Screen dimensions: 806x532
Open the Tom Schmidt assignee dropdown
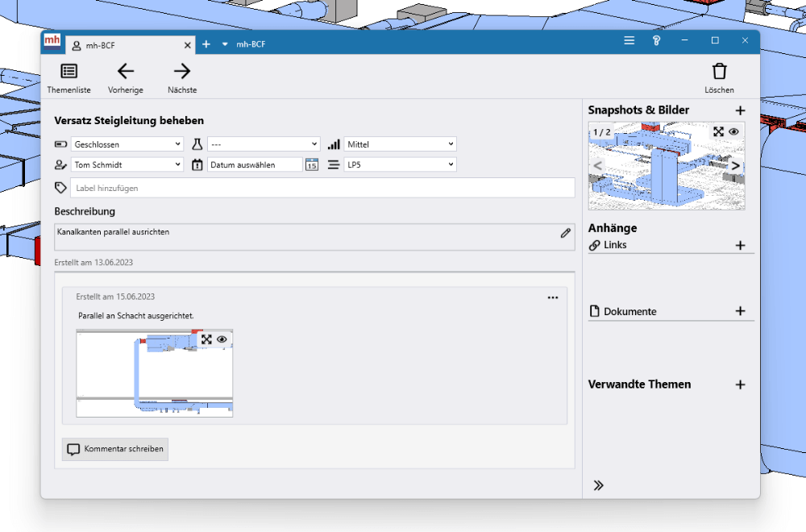[x=127, y=164]
